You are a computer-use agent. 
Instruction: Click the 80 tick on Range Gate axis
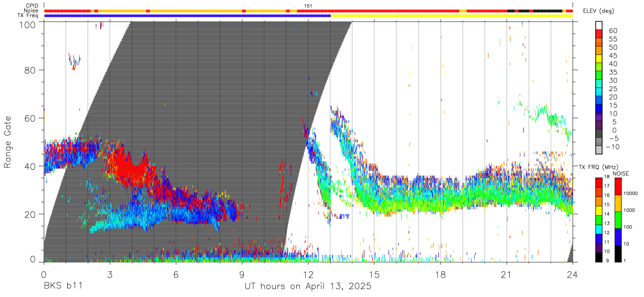coord(30,70)
